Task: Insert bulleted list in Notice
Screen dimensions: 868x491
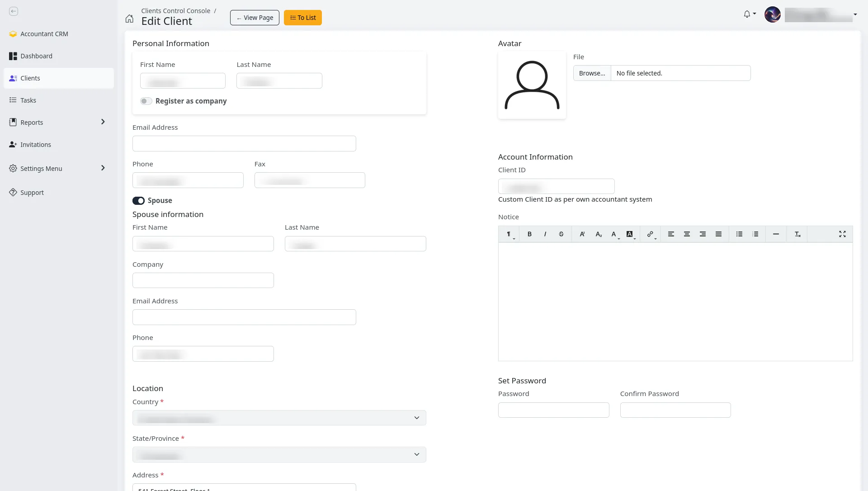Action: coord(739,234)
